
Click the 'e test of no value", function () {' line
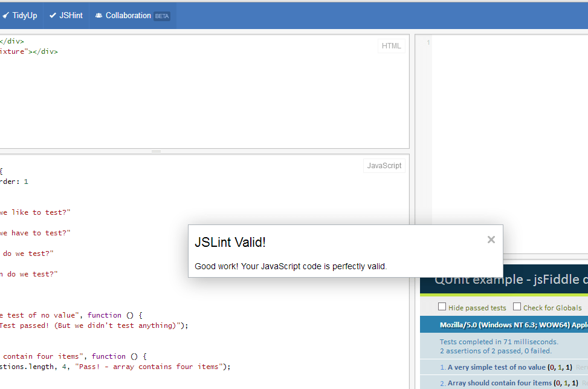point(71,315)
